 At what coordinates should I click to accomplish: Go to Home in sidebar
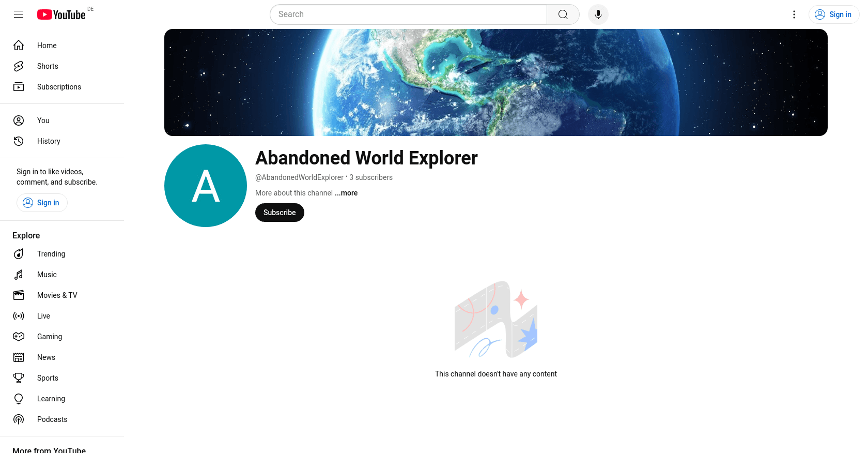coord(47,46)
